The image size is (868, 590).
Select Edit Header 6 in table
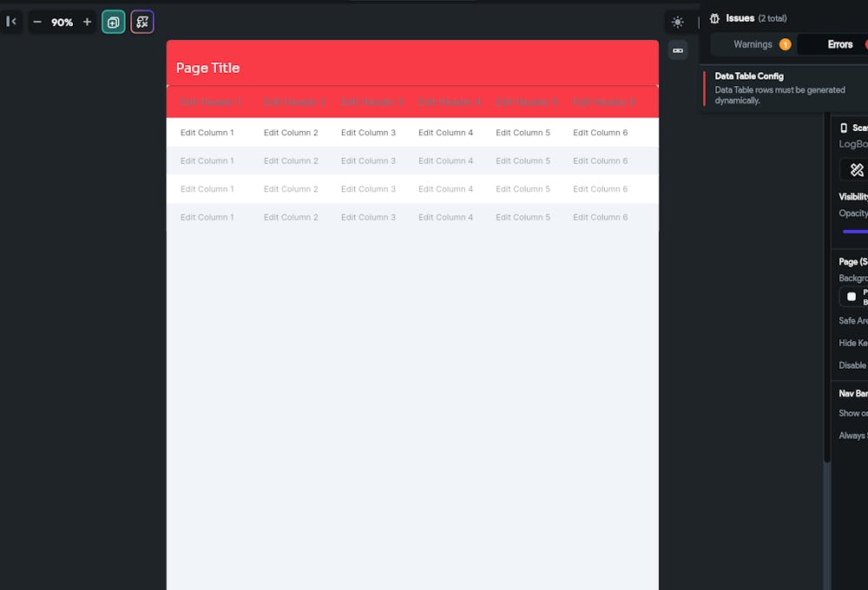[x=604, y=102]
